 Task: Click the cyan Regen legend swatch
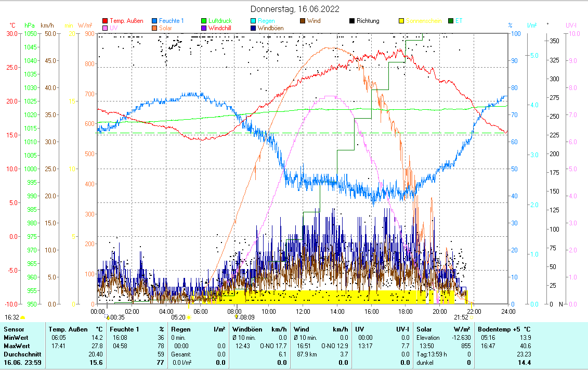point(254,21)
